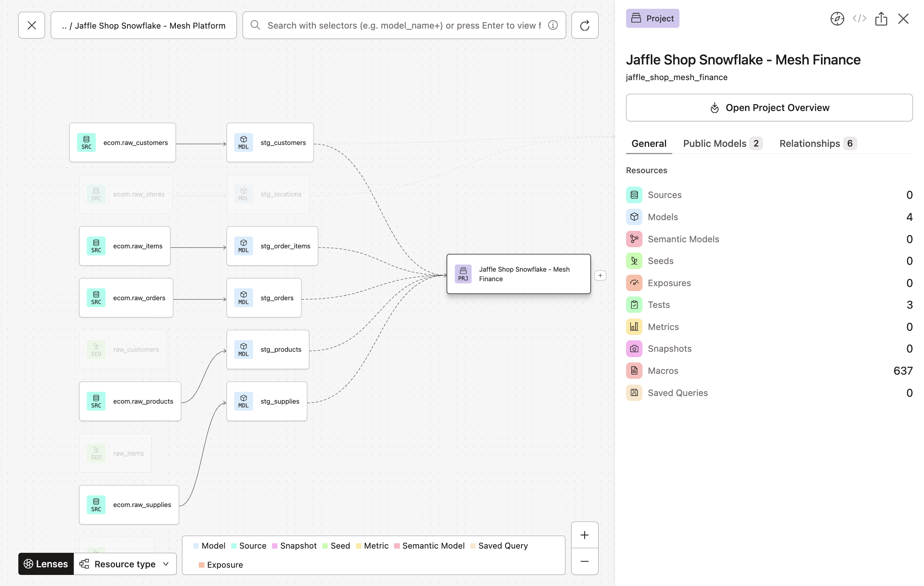Image resolution: width=924 pixels, height=586 pixels.
Task: Select the ecom.raw_items source node
Action: coord(125,246)
